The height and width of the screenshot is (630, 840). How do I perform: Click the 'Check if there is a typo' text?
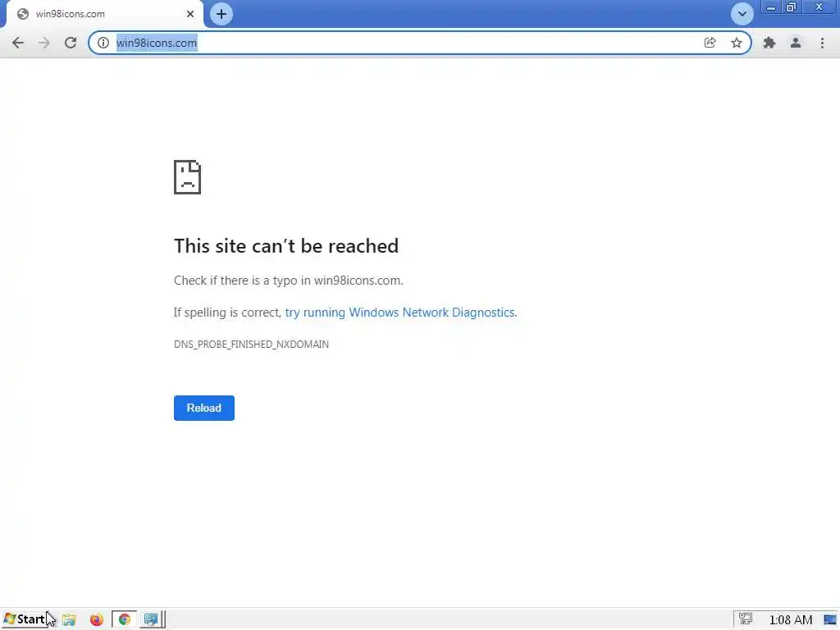pyautogui.click(x=288, y=281)
